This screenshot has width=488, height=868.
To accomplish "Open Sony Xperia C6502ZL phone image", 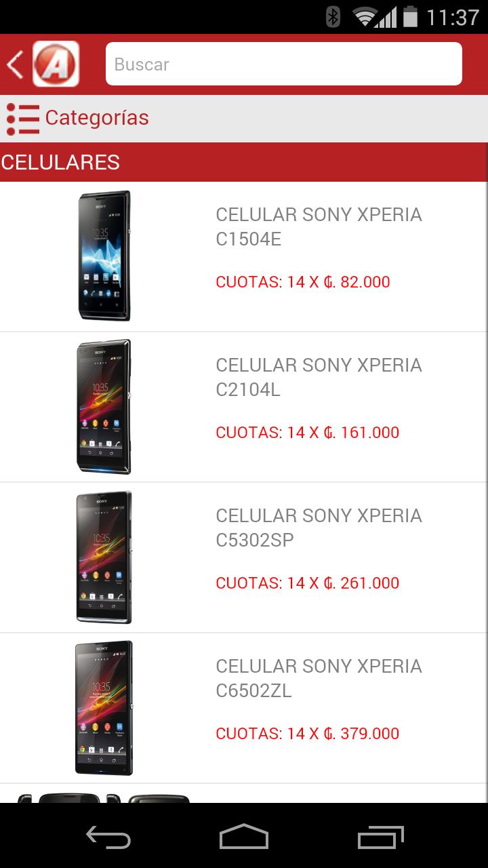I will coord(104,707).
